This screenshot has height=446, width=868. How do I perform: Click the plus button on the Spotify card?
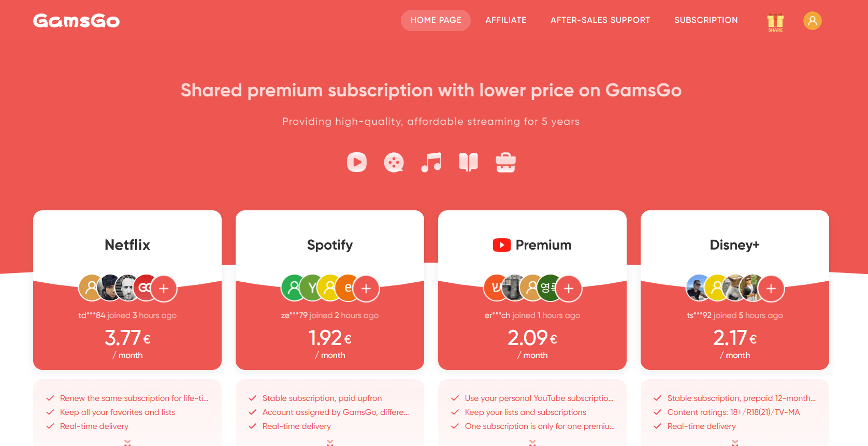366,288
